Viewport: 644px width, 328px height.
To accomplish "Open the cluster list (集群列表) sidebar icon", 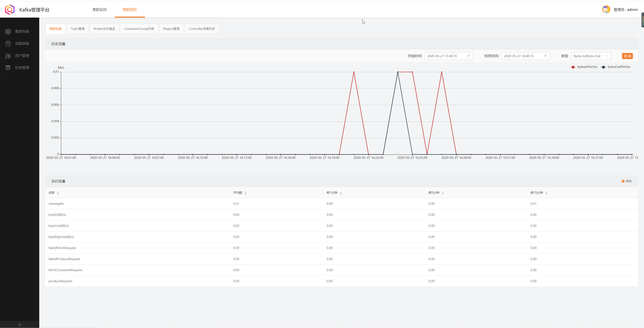I will coord(8,32).
